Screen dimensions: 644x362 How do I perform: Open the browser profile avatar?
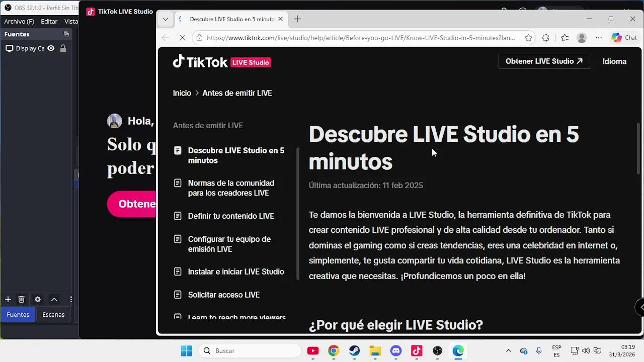[x=582, y=38]
